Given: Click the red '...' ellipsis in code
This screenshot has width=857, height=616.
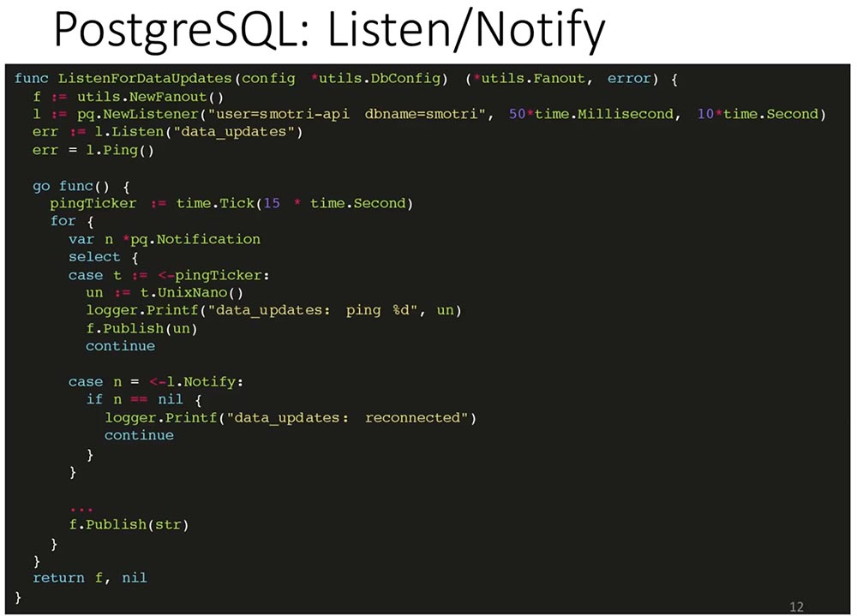Looking at the screenshot, I should 81,509.
